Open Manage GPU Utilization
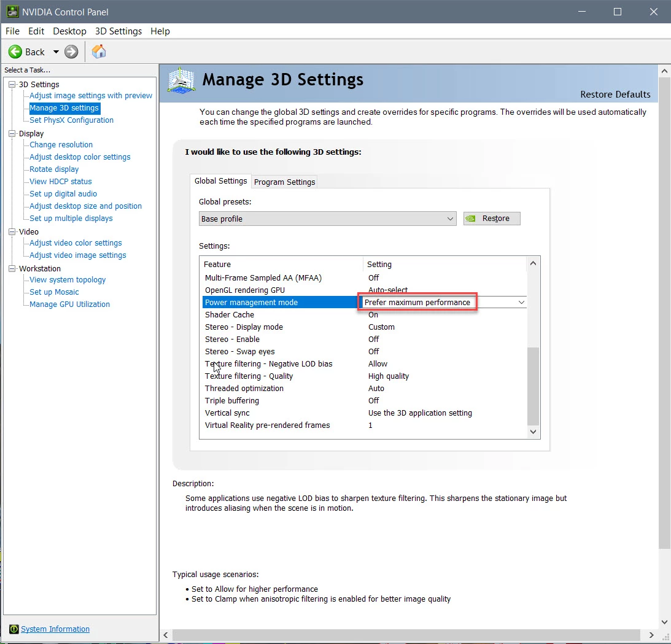 69,305
